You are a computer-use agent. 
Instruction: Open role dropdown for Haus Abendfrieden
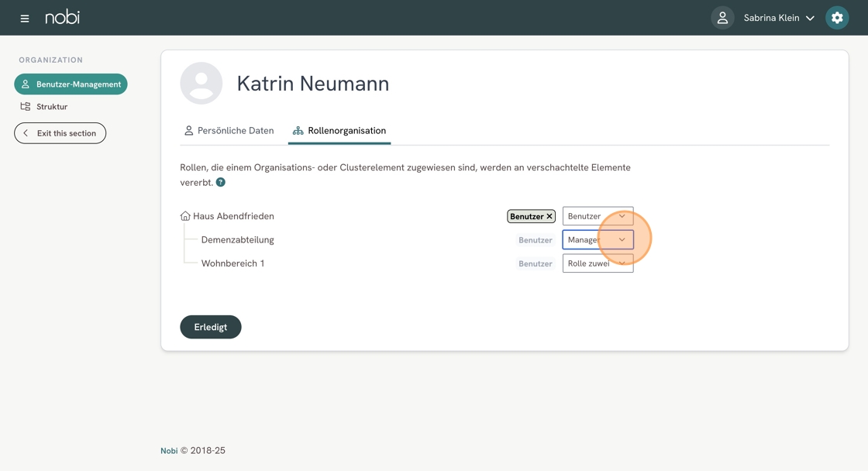(x=598, y=216)
